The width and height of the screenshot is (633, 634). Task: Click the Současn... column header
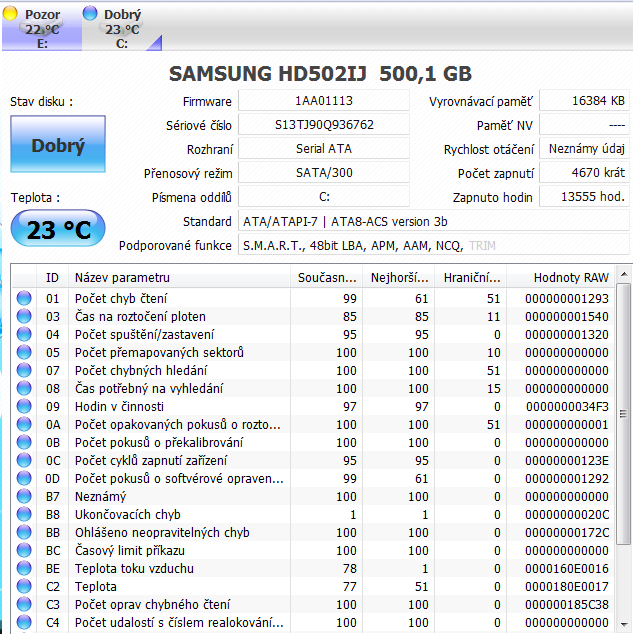[x=327, y=277]
